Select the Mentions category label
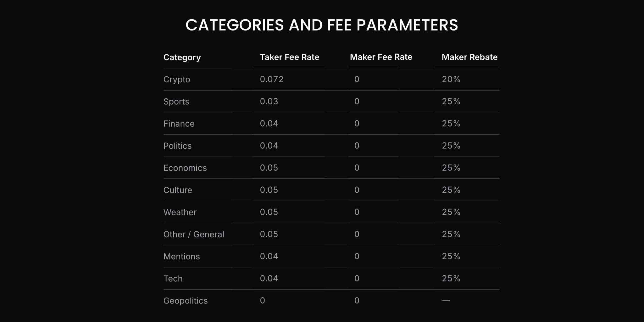Viewport: 644px width, 322px height. coord(181,257)
